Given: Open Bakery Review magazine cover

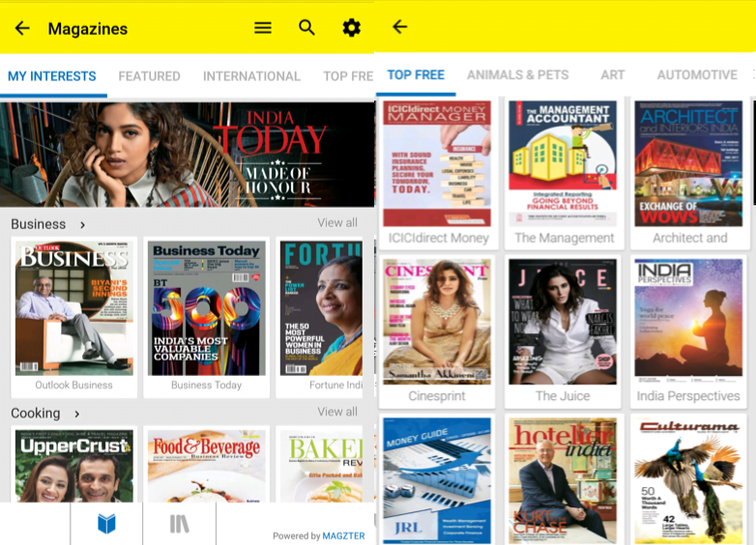Looking at the screenshot, I should 321,466.
